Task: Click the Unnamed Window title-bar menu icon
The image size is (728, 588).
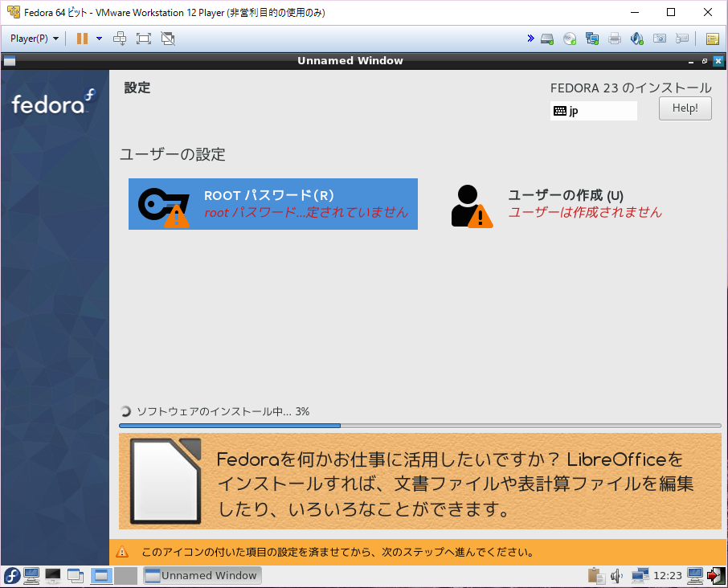Action: click(x=10, y=61)
